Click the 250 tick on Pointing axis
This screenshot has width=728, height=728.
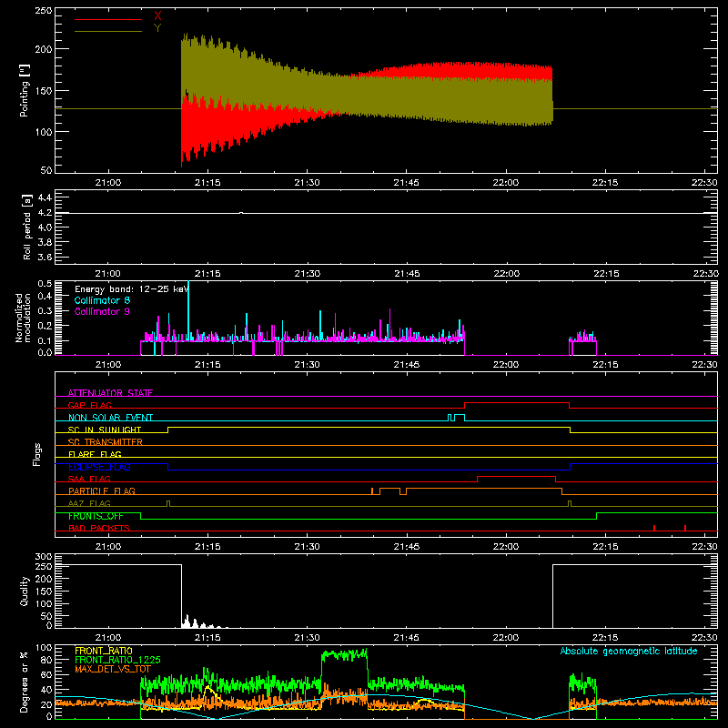(44, 10)
